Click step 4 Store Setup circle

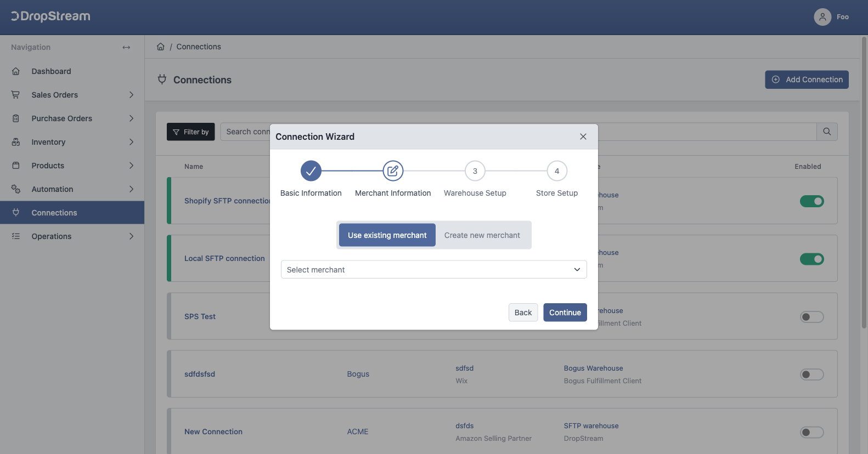[x=557, y=171]
